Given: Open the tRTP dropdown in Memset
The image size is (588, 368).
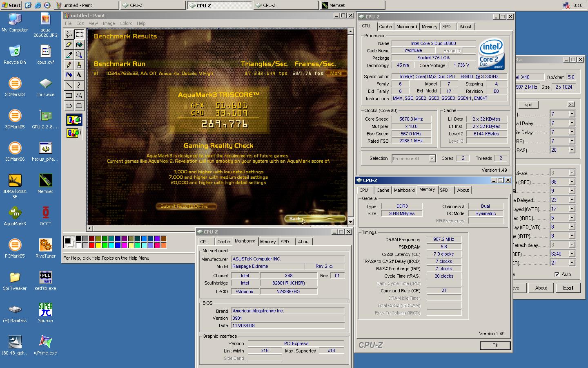Looking at the screenshot, I should [562, 236].
